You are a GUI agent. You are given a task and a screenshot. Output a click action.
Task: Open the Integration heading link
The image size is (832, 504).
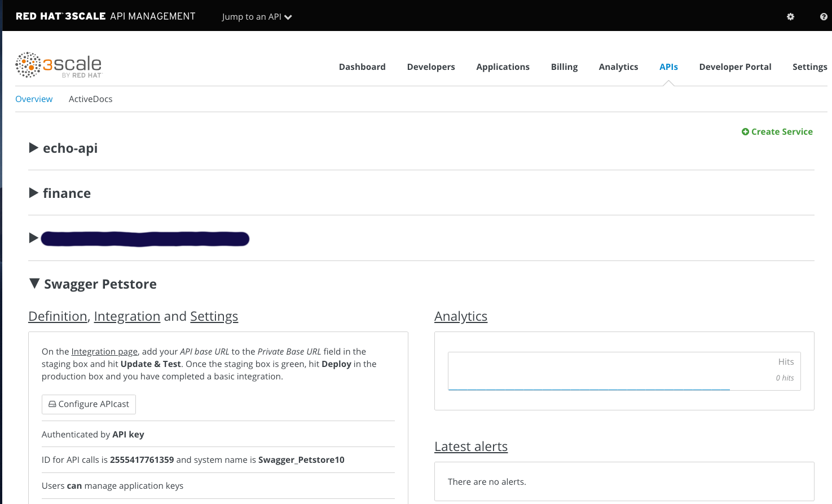(127, 316)
